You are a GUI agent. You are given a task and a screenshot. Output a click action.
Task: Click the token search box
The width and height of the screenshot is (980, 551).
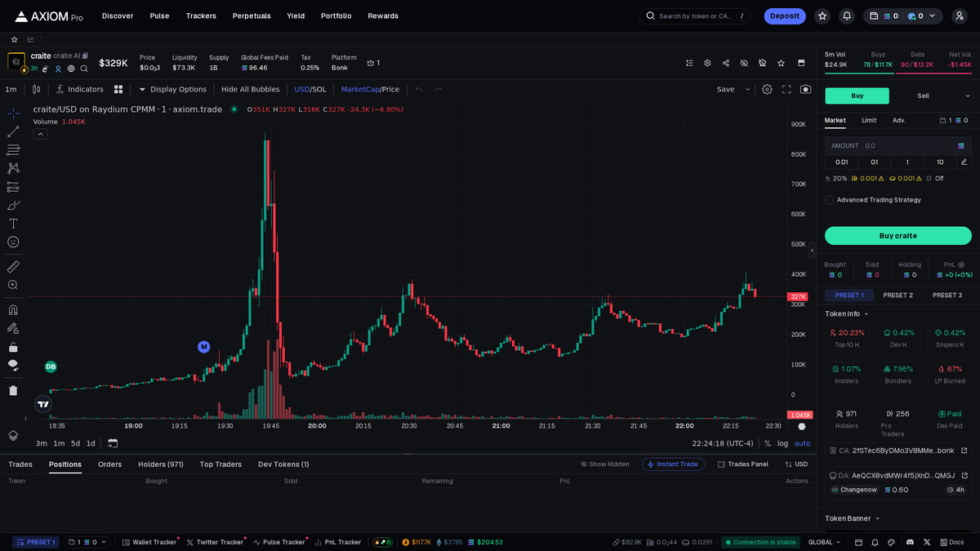pyautogui.click(x=695, y=16)
